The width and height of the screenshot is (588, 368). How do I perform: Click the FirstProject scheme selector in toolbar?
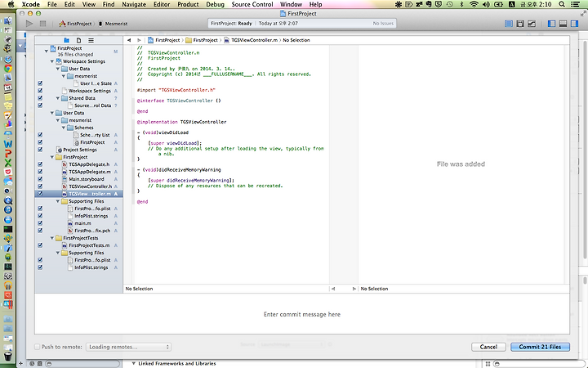(75, 24)
